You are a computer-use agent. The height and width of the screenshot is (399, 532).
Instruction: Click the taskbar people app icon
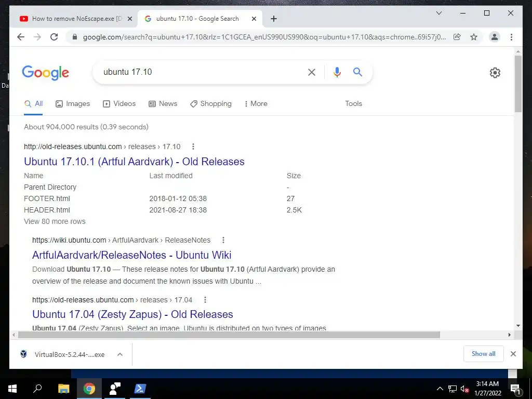115,389
